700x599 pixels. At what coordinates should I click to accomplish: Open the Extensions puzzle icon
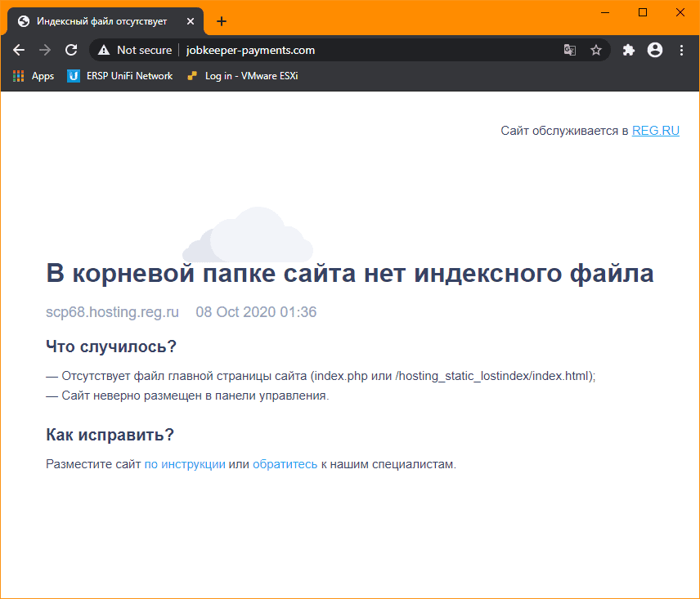tap(629, 50)
